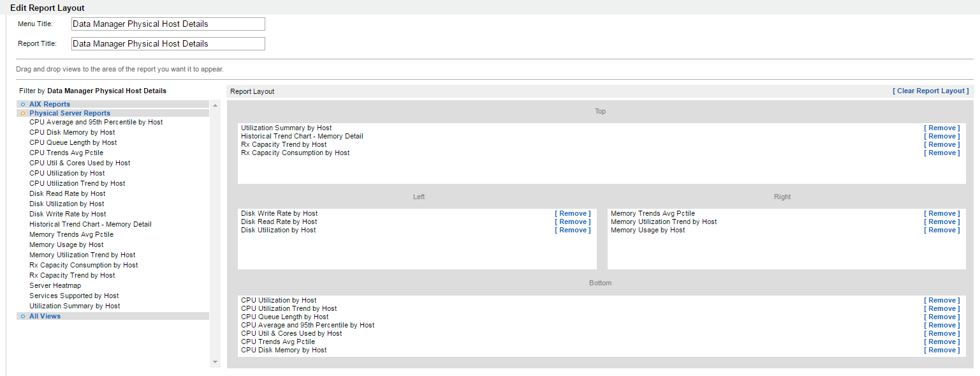
Task: Expand the AIX Reports category
Action: click(x=50, y=104)
